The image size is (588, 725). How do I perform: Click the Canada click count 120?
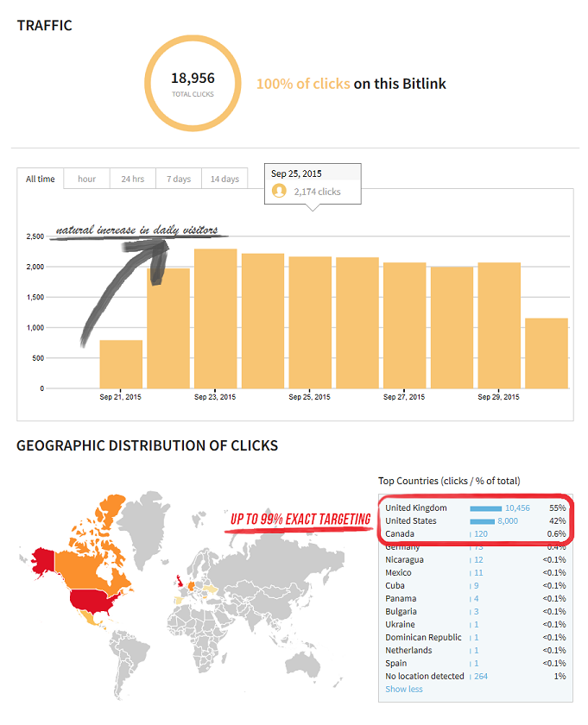(480, 534)
